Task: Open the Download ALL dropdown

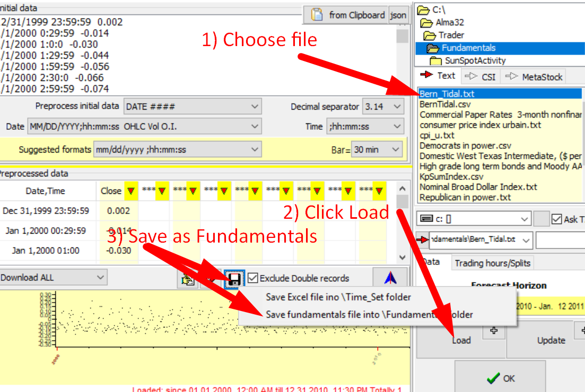Action: coord(53,277)
